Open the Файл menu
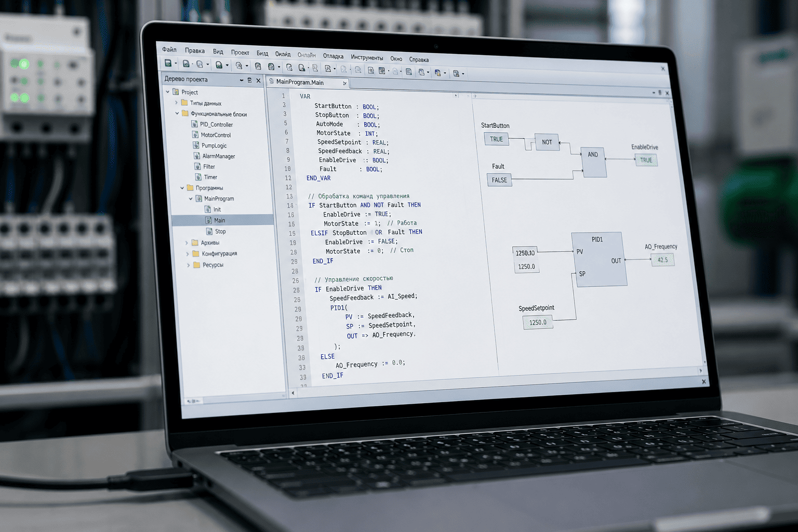 pos(169,50)
